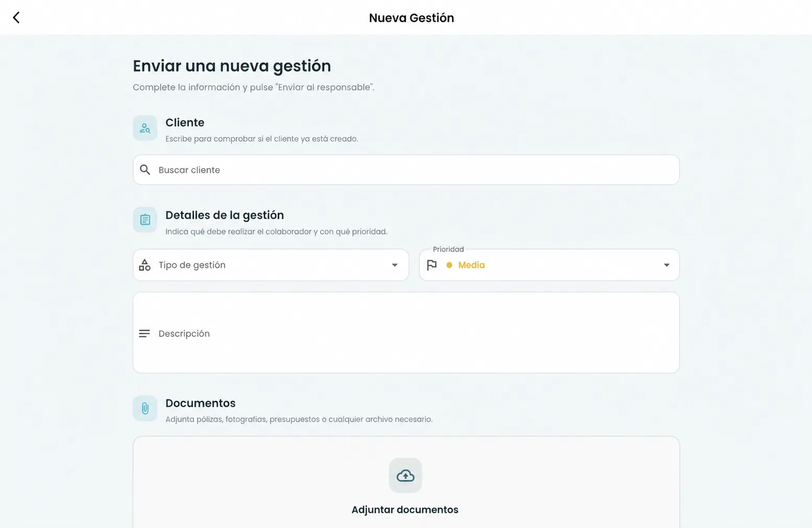Focus the Descripción text area
Screen dimensions: 812x528
click(x=406, y=333)
